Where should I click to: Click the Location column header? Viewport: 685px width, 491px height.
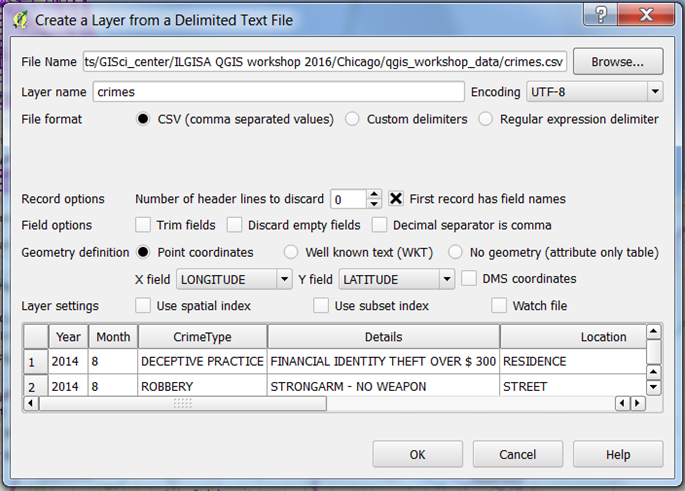point(573,337)
